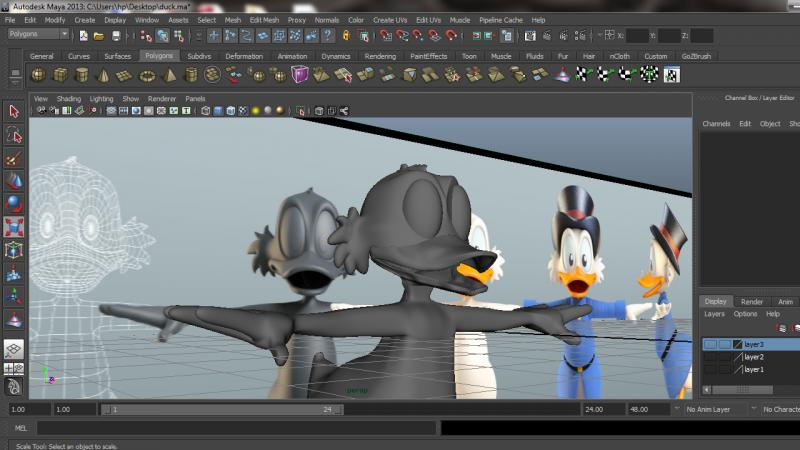Toggle blue smooth shade button in panel toolbar
This screenshot has width=800, height=450.
218,111
